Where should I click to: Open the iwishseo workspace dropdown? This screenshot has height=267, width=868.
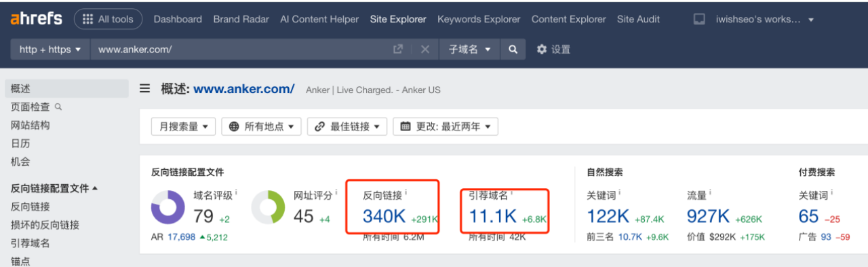pos(765,20)
